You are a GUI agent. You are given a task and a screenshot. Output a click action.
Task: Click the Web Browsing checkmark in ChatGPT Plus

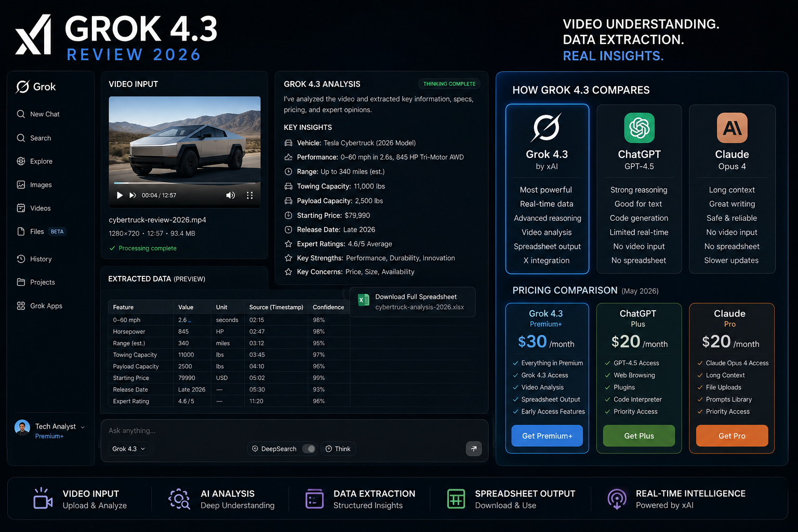(607, 376)
